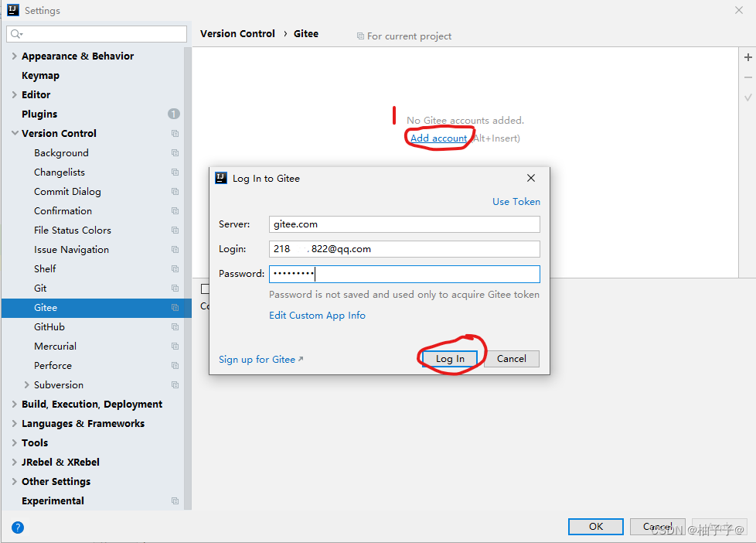Click the Edit Custom App Info link

click(x=317, y=315)
